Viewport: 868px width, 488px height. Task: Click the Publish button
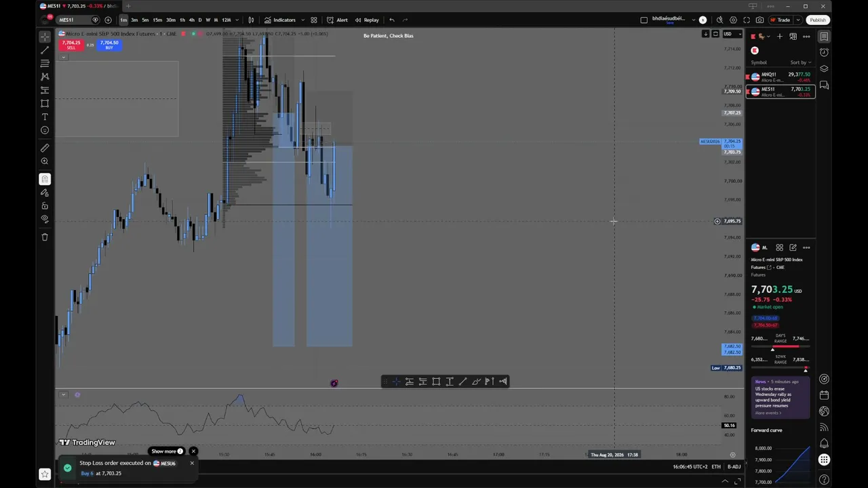point(818,20)
